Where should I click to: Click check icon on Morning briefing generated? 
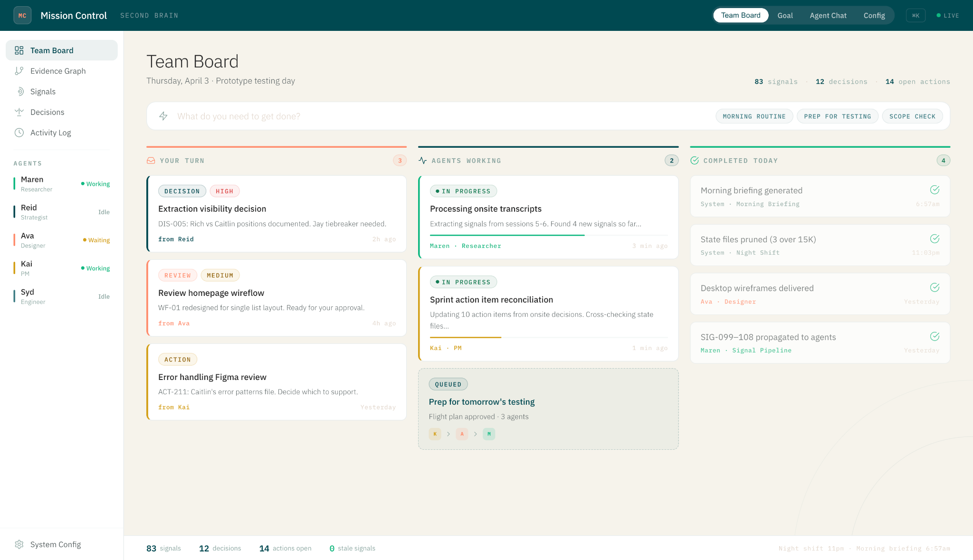pyautogui.click(x=935, y=190)
